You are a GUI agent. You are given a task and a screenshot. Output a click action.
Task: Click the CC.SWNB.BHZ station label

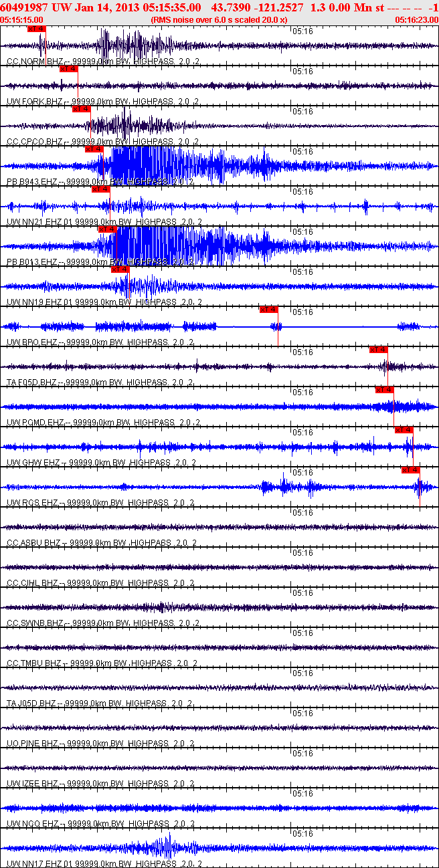[102, 623]
